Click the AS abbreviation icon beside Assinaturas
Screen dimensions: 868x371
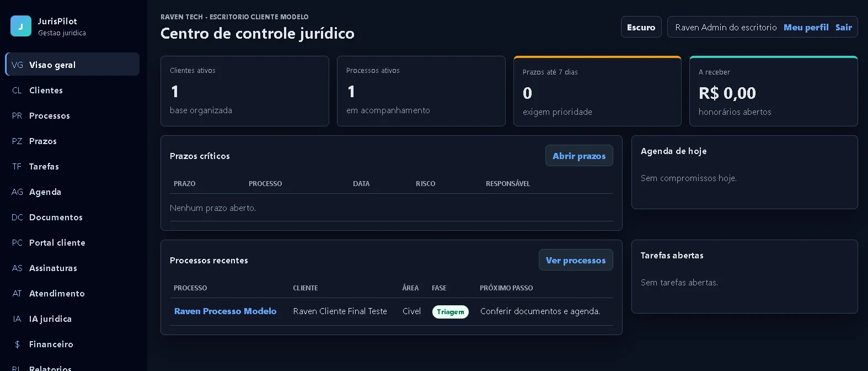[17, 268]
